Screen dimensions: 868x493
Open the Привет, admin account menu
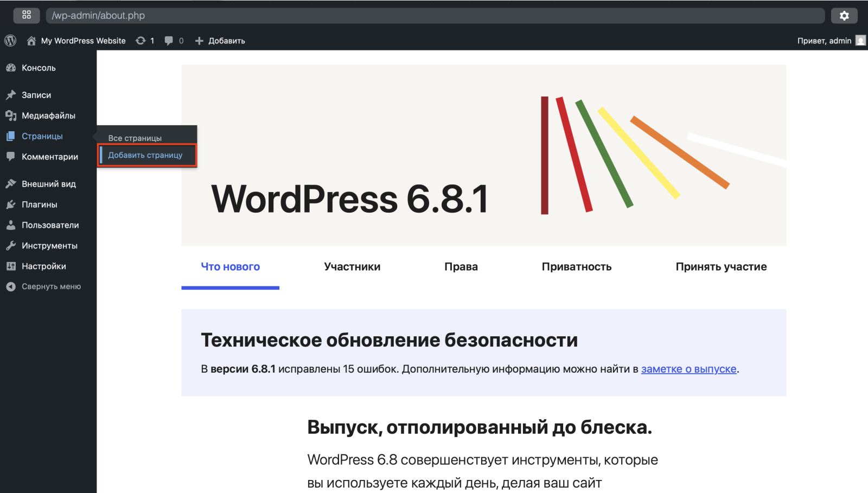click(824, 41)
